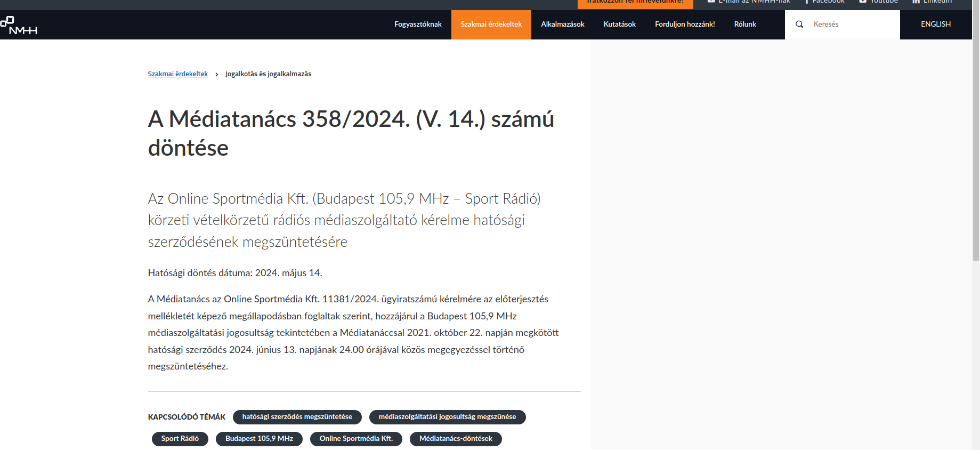Open the Online Sportmédia Kft. tag
This screenshot has height=450, width=980.
coord(355,439)
